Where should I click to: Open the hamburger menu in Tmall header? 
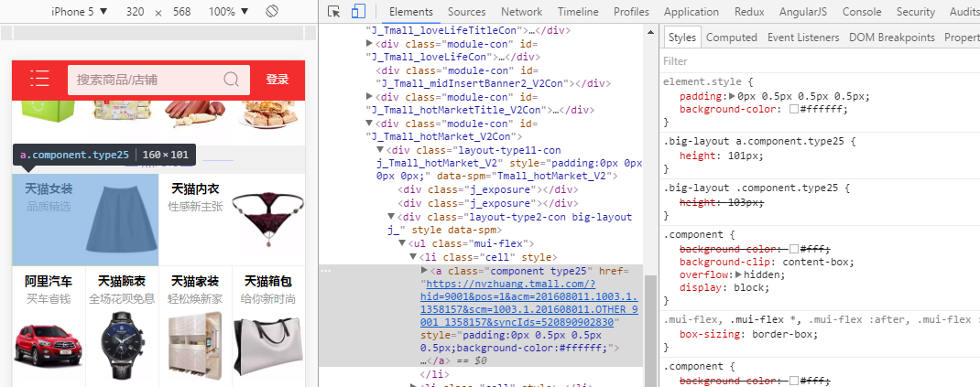click(x=39, y=79)
